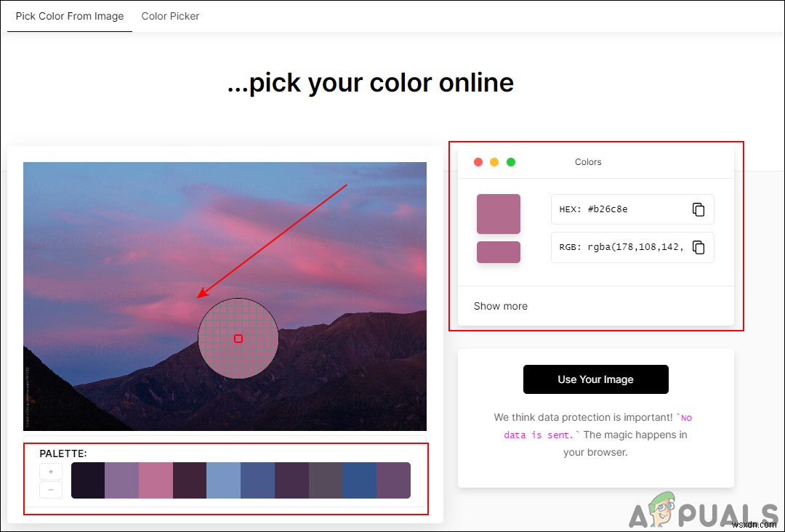
Task: Click the red traffic-light dot on Colors panel
Action: point(478,162)
